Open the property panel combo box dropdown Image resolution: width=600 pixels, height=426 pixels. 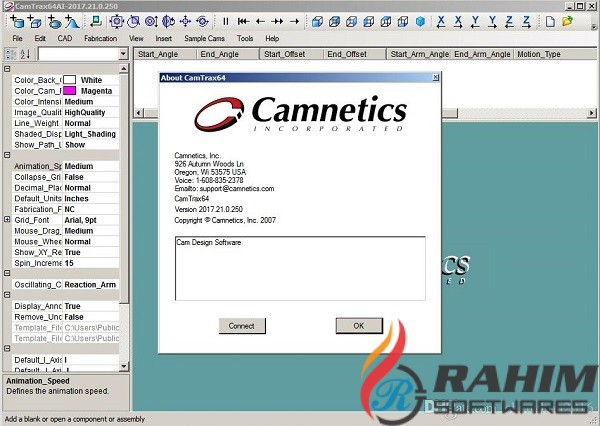(123, 54)
